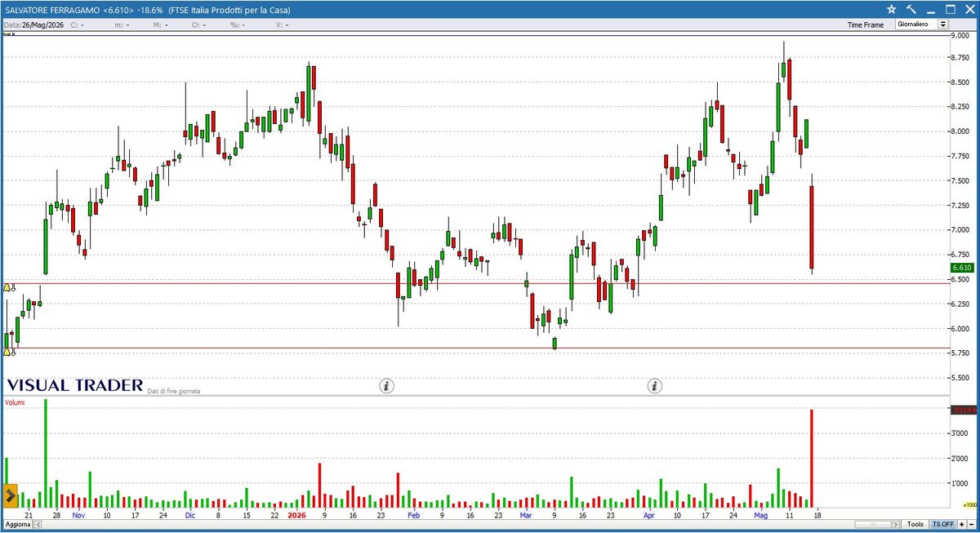Click the 8.750 price axis label
This screenshot has height=533, width=980.
tap(960, 58)
